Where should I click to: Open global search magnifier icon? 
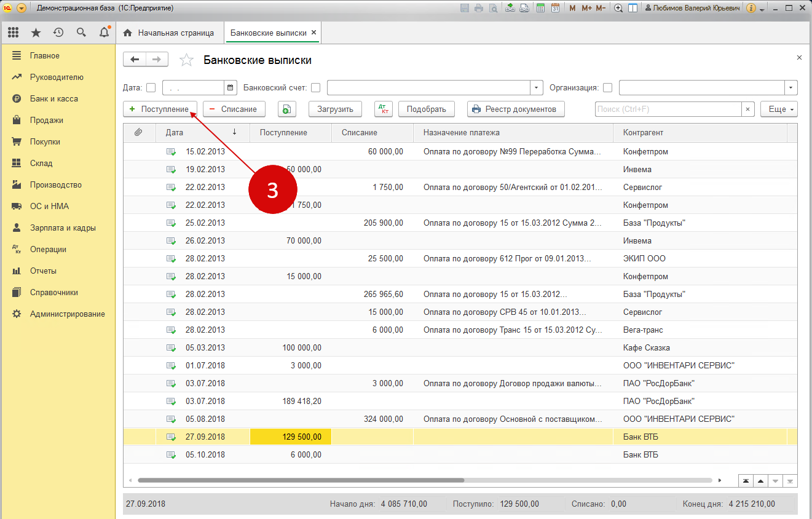[x=81, y=33]
